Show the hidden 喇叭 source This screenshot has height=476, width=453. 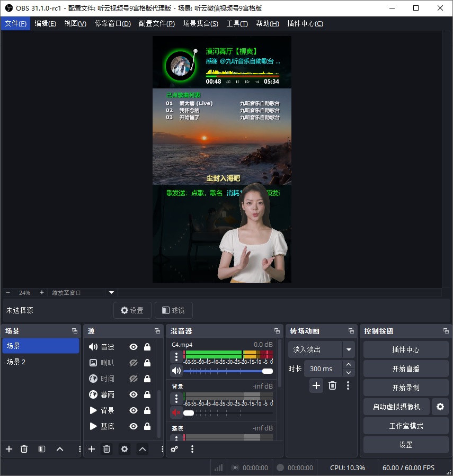coord(134,363)
